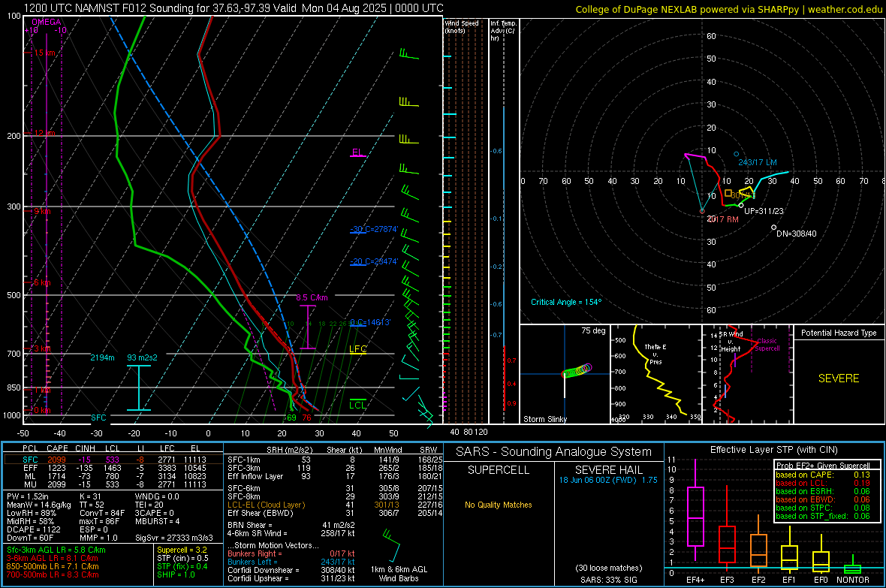Select the EFF parcel row in table
Viewport: 886px width, 588px height.
click(x=113, y=468)
